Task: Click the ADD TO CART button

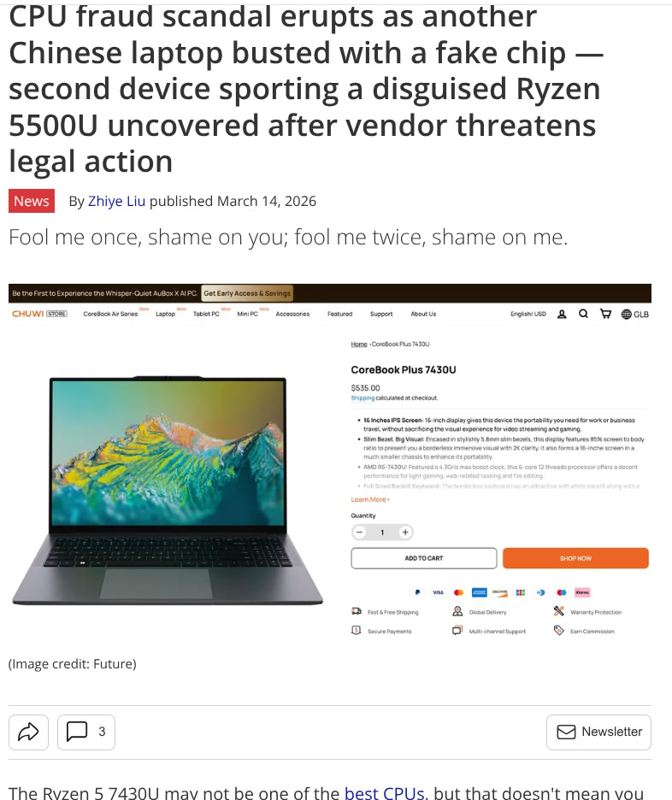Action: [x=423, y=558]
